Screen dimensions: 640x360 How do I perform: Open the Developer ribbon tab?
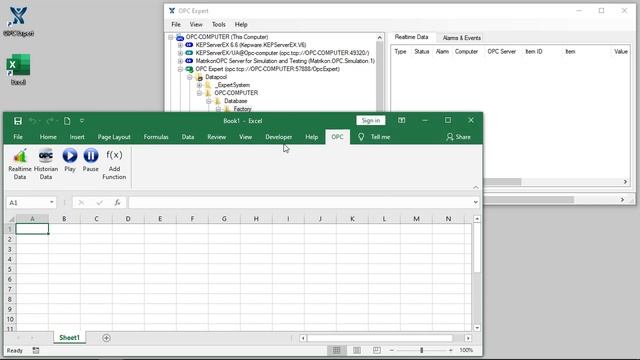point(278,137)
